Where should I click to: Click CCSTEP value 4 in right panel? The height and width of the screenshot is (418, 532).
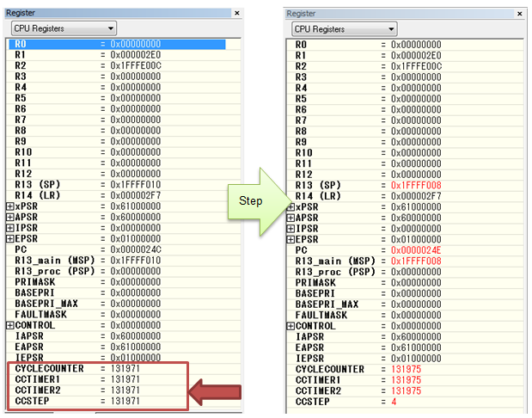[x=394, y=402]
